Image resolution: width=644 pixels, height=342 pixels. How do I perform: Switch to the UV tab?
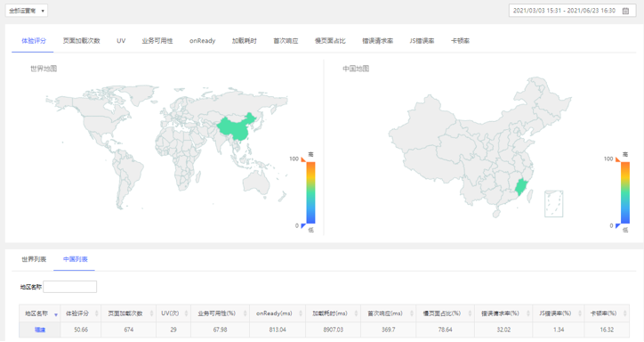pos(121,41)
